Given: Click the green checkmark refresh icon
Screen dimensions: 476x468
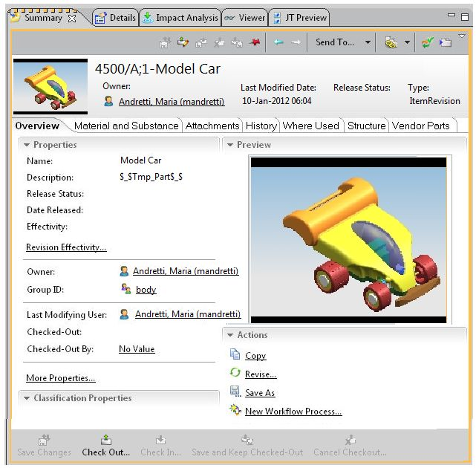Looking at the screenshot, I should (x=427, y=43).
